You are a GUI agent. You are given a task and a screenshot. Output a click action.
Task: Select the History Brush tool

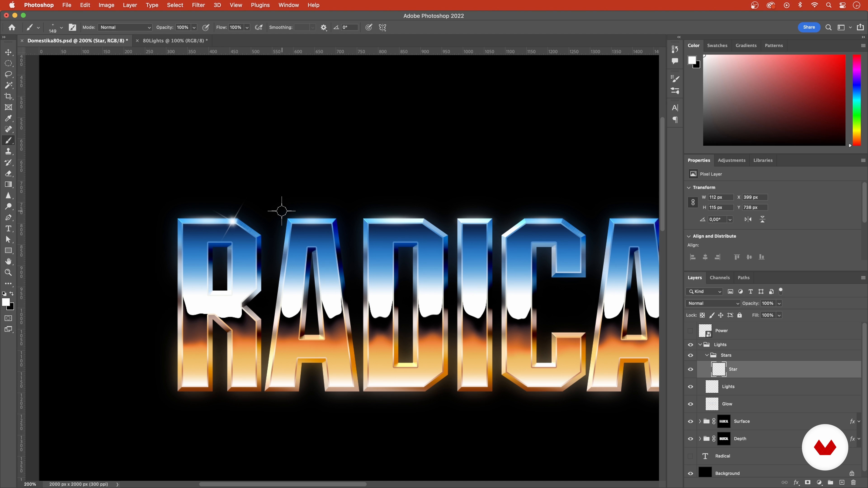pyautogui.click(x=8, y=163)
